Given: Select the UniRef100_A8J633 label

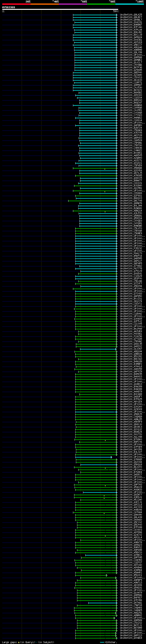Looking at the screenshot, I should click(131, 80).
